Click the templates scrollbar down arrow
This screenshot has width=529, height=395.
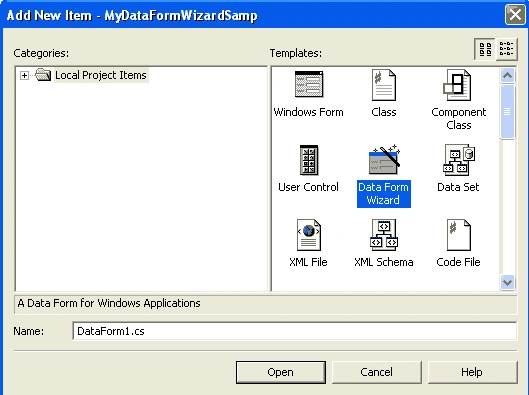click(x=507, y=282)
